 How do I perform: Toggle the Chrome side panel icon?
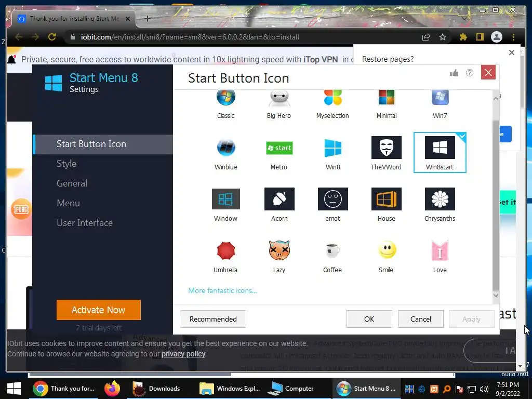[480, 37]
